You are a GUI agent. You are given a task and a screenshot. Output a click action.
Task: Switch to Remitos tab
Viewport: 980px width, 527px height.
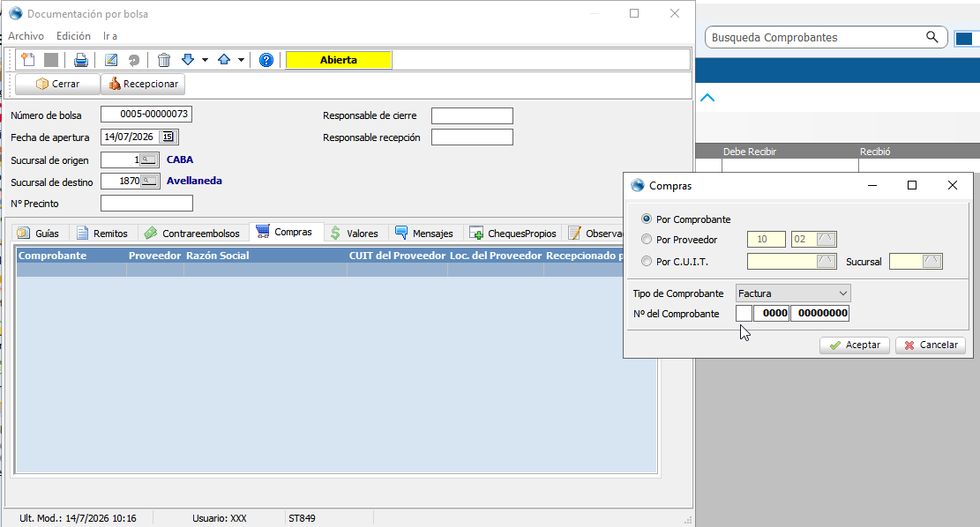click(101, 233)
